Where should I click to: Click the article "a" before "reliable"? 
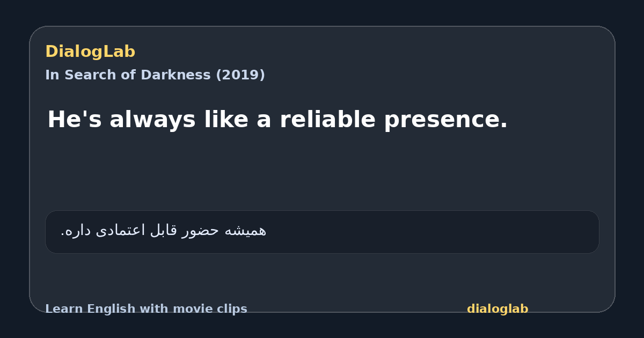coord(264,120)
